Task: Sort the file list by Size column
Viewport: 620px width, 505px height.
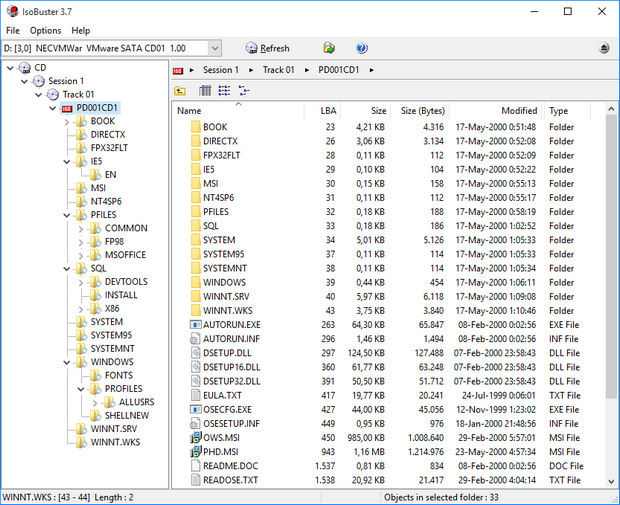Action: click(x=378, y=111)
